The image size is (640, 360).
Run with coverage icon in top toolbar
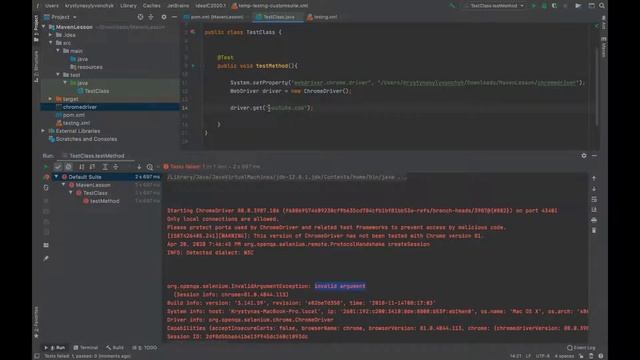[x=554, y=6]
